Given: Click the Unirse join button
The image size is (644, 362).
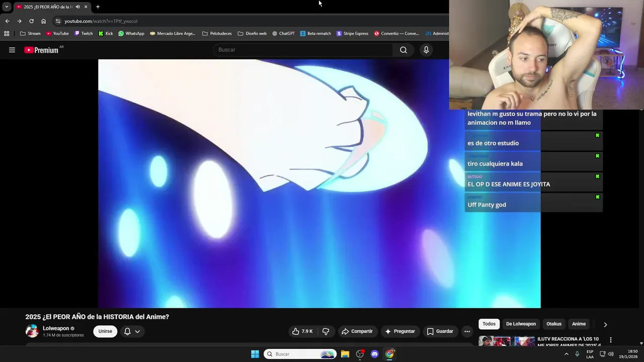Looking at the screenshot, I should click(105, 331).
